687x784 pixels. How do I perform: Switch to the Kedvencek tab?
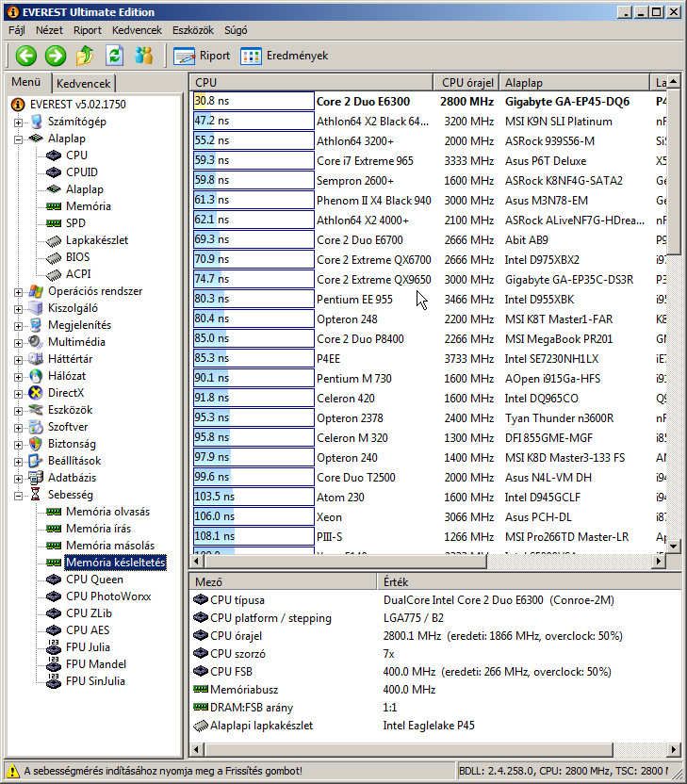coord(82,84)
